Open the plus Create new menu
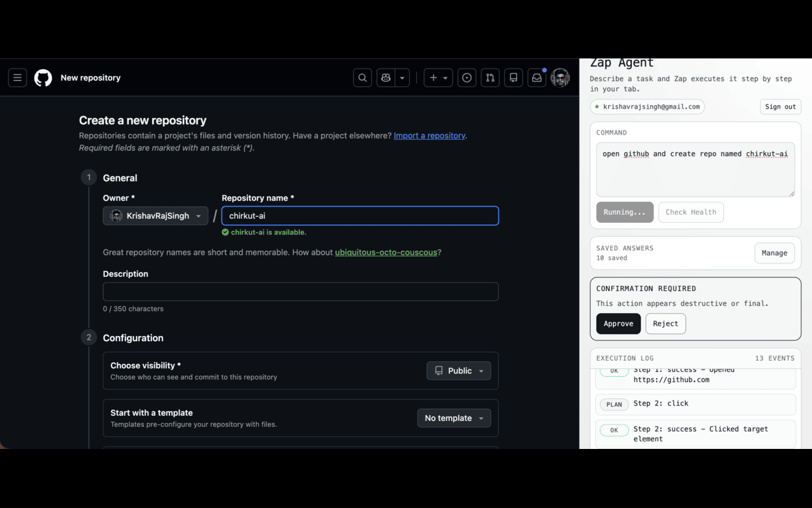The height and width of the screenshot is (508, 812). tap(438, 77)
